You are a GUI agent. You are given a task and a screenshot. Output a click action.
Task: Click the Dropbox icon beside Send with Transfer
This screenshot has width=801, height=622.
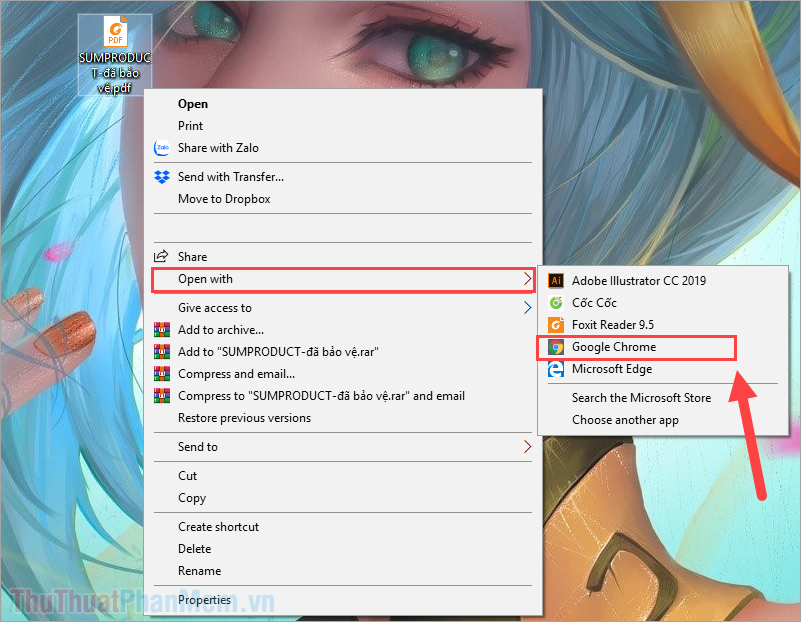pyautogui.click(x=162, y=177)
